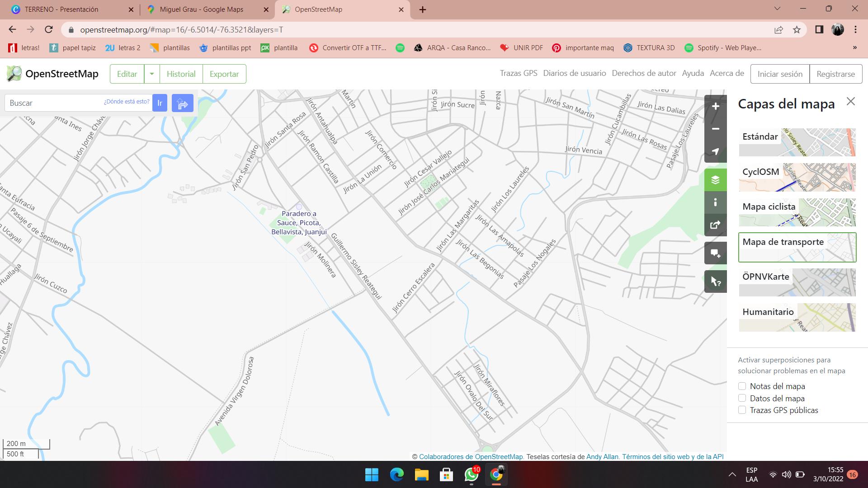Enable Trazas GPS públicas overlay
The image size is (868, 488).
pyautogui.click(x=742, y=410)
